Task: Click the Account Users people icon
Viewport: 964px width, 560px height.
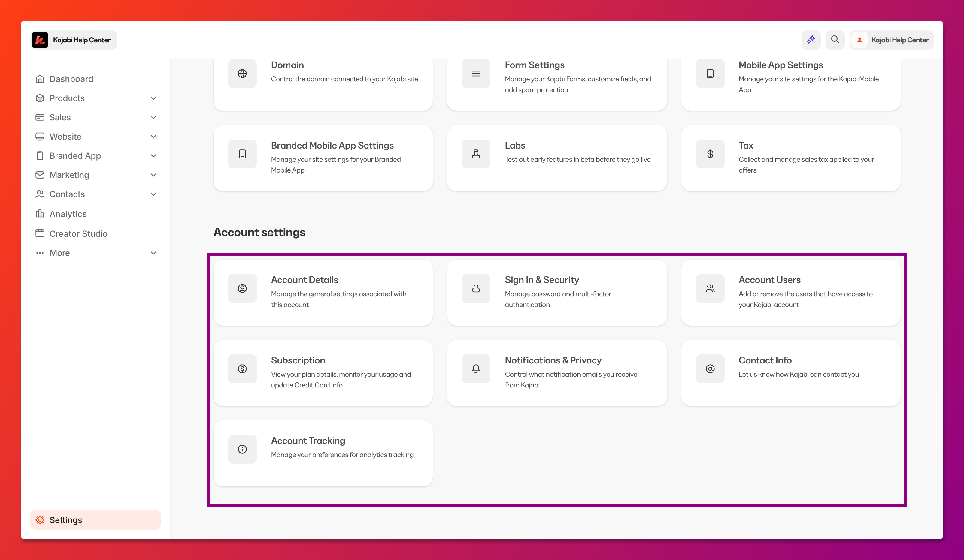Action: tap(710, 288)
